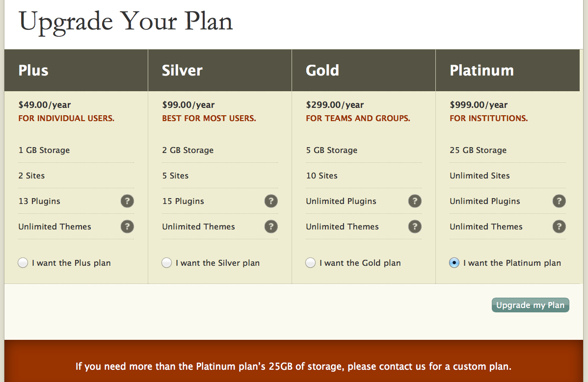This screenshot has width=588, height=382.
Task: Click the Silver plan column header
Action: pyautogui.click(x=182, y=71)
